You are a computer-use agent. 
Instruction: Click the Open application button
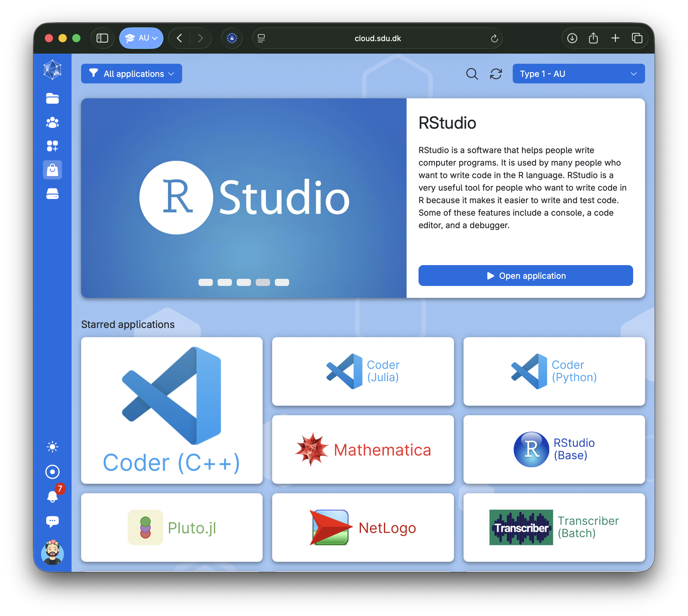coord(526,276)
